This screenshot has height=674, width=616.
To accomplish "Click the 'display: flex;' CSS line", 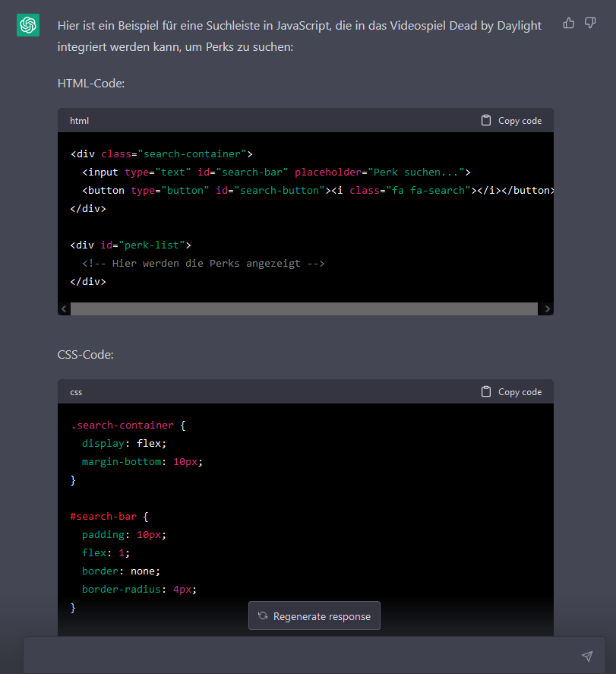I will click(124, 444).
